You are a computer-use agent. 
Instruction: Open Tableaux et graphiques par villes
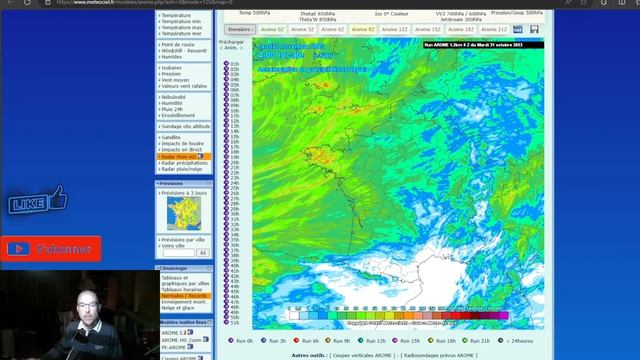tap(185, 280)
